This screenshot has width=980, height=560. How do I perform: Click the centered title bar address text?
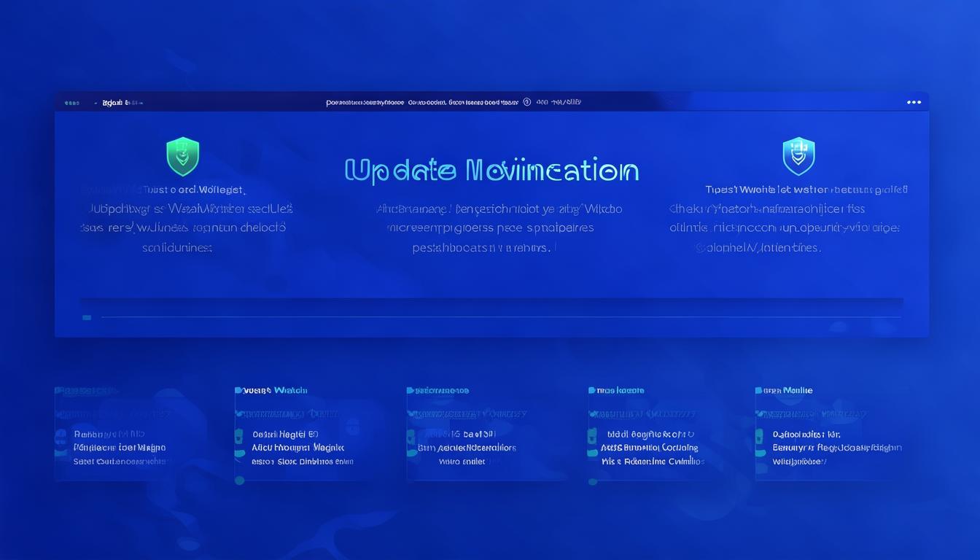click(x=421, y=103)
